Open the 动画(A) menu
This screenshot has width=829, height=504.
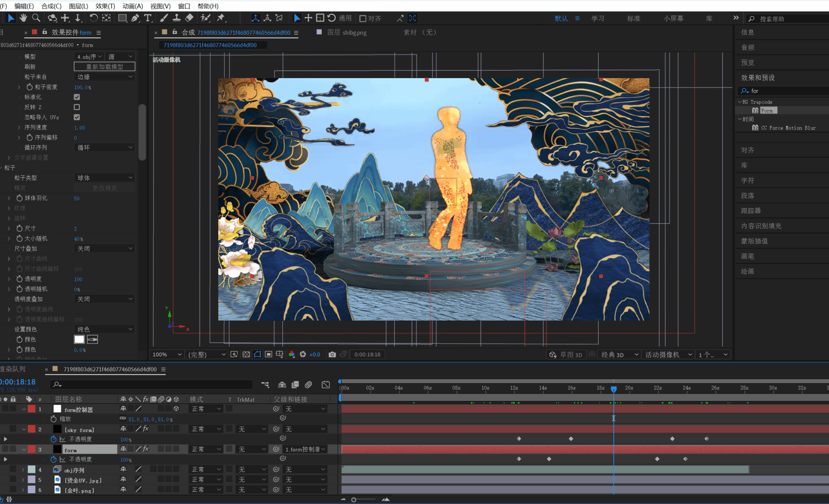[132, 6]
